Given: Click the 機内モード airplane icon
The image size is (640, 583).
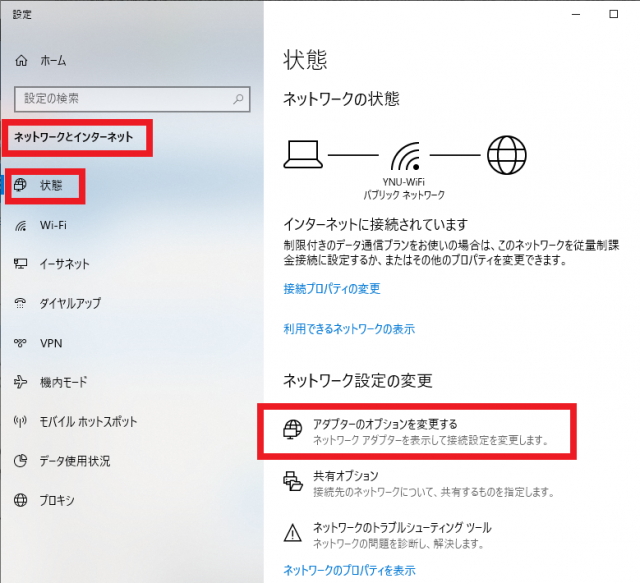Looking at the screenshot, I should 20,382.
